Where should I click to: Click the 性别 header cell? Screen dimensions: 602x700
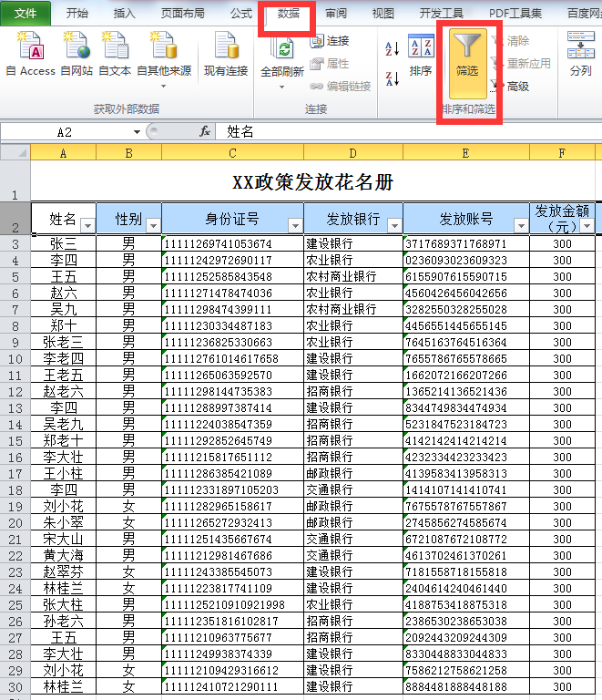(129, 219)
